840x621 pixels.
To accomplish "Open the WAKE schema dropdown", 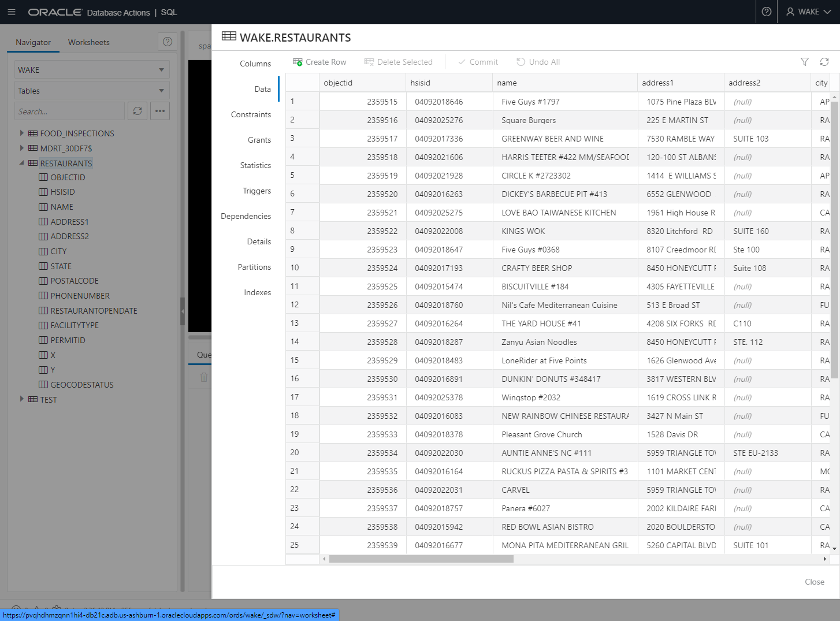I will click(92, 70).
